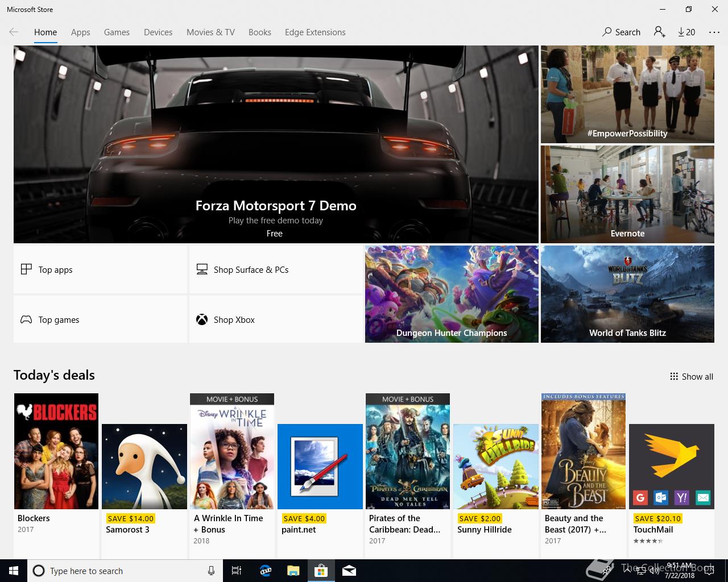The height and width of the screenshot is (582, 728).
Task: Open the Shop Surface & PCs tile
Action: point(276,269)
